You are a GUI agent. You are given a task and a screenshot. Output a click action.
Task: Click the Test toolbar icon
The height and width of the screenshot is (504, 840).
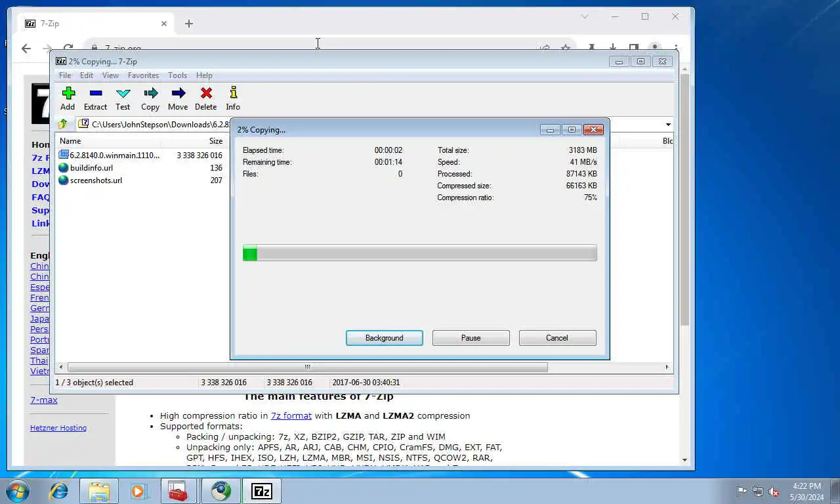pyautogui.click(x=123, y=93)
